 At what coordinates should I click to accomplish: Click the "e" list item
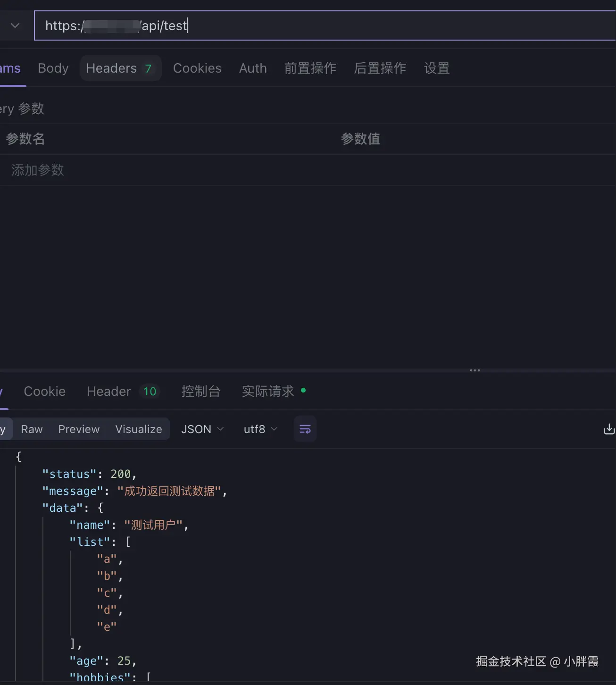click(x=107, y=627)
